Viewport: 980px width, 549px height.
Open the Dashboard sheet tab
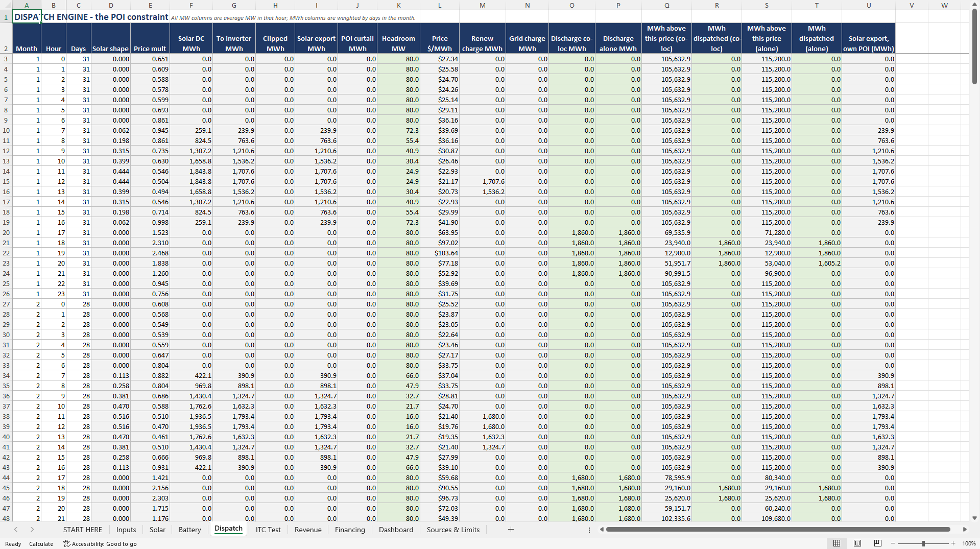point(396,530)
